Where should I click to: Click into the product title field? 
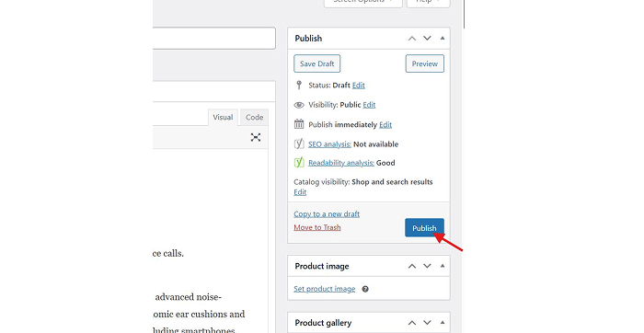(x=214, y=39)
